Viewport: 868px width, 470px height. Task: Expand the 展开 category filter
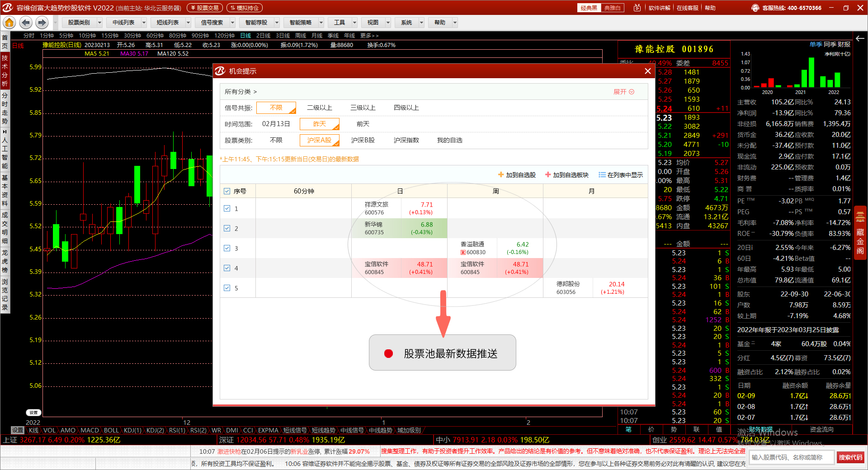[x=623, y=92]
